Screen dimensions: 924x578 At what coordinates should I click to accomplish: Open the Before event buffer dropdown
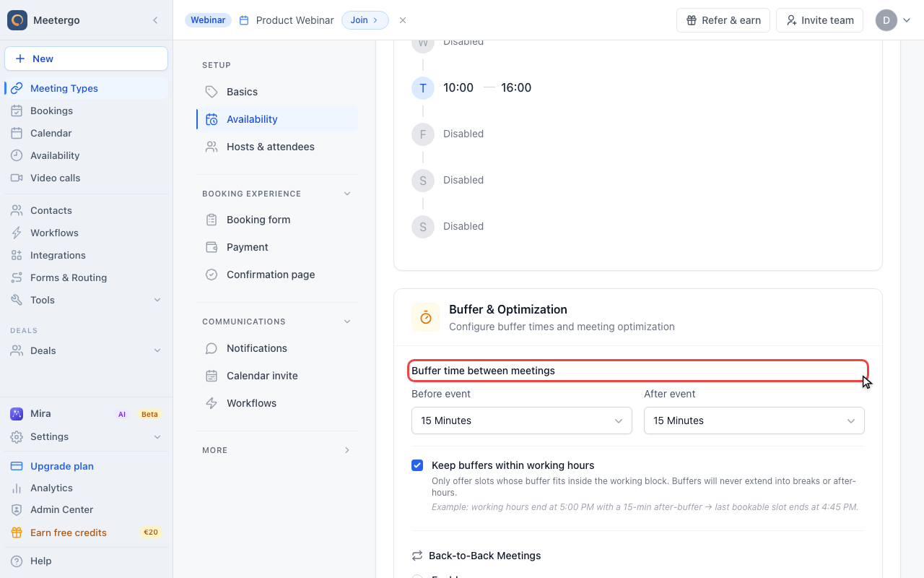(x=521, y=420)
